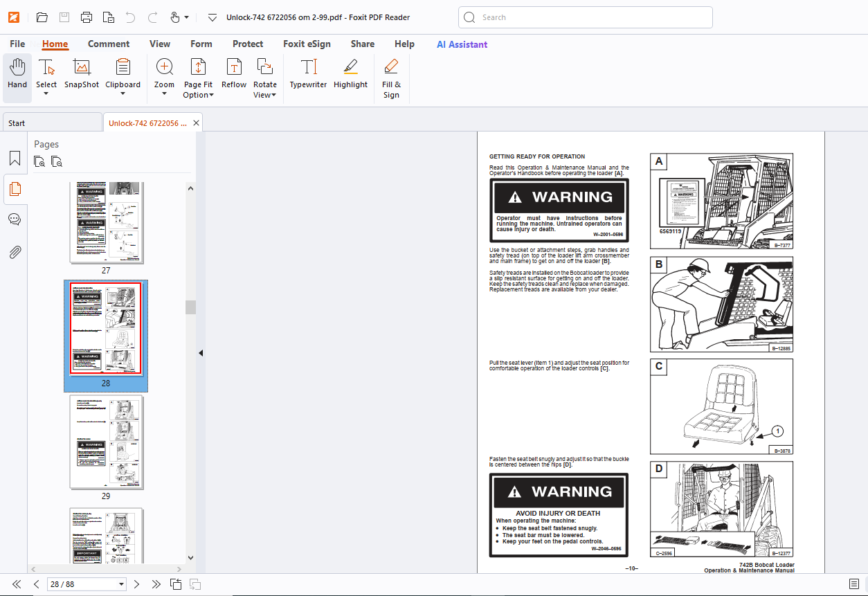The height and width of the screenshot is (596, 868).
Task: Open Pages thumbnail panel icon in sidebar
Action: point(15,189)
